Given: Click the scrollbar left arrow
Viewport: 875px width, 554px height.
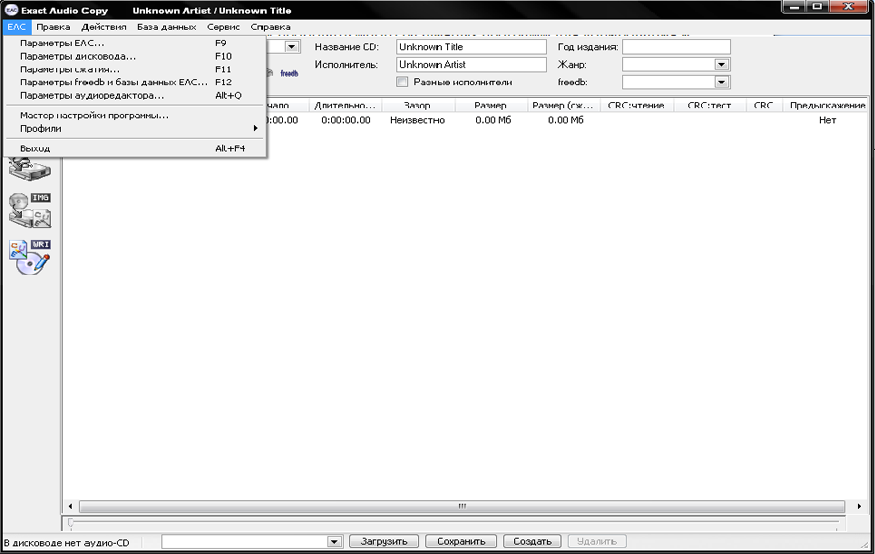Looking at the screenshot, I should [70, 507].
